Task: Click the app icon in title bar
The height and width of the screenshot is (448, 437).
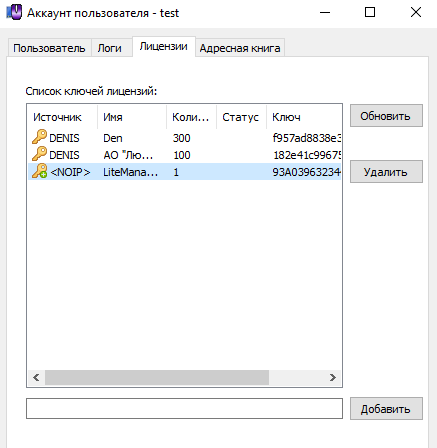Action: click(x=14, y=13)
